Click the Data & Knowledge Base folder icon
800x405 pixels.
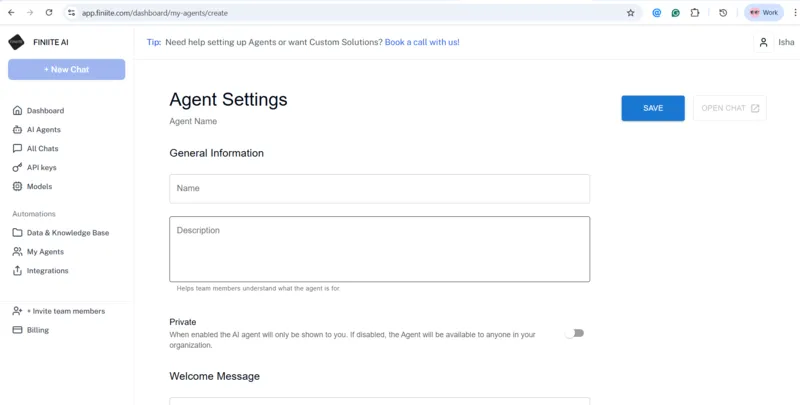pyautogui.click(x=17, y=233)
